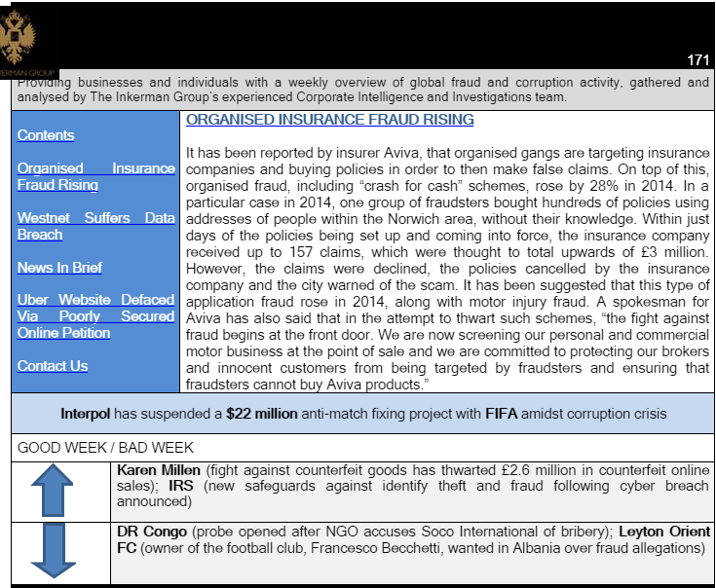The height and width of the screenshot is (588, 716).
Task: Open the News In Brief link
Action: (59, 268)
